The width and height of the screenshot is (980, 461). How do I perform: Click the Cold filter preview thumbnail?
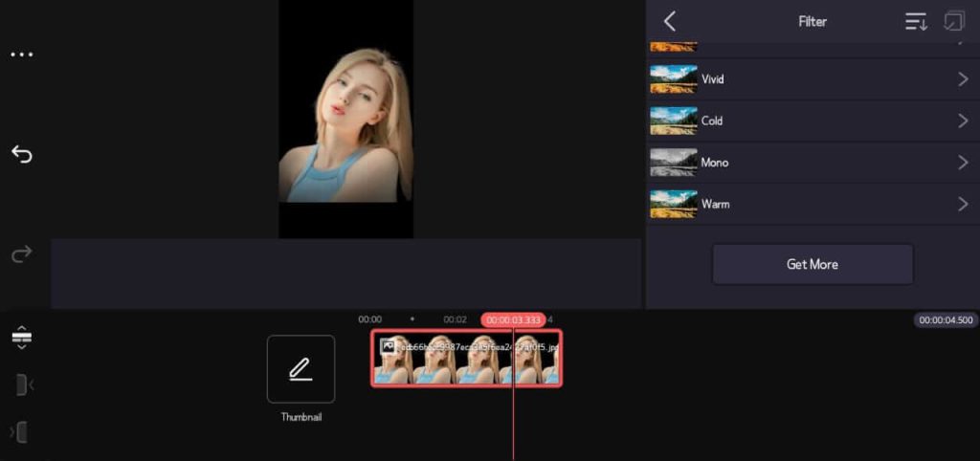[673, 121]
